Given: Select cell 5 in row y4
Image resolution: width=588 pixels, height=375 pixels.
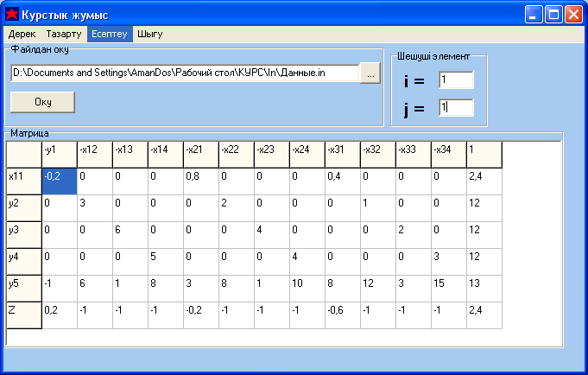Looking at the screenshot, I should click(x=166, y=262).
